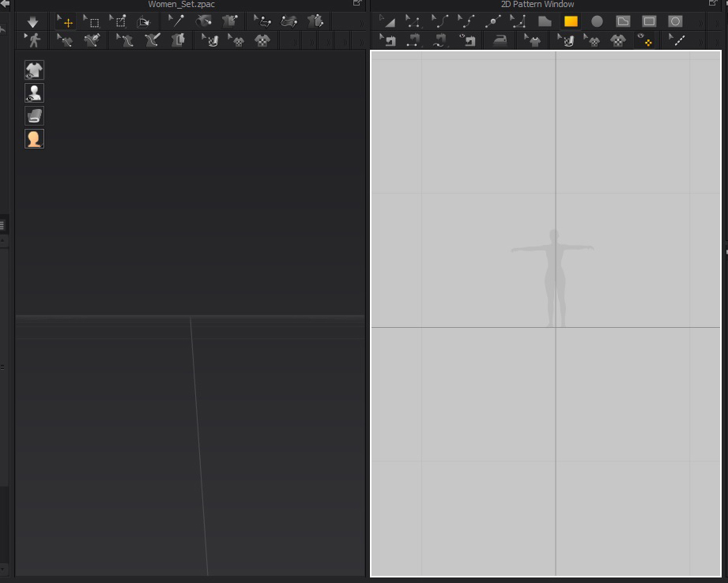Choose the Internal Rectangle tool
The height and width of the screenshot is (583, 728).
click(x=649, y=21)
